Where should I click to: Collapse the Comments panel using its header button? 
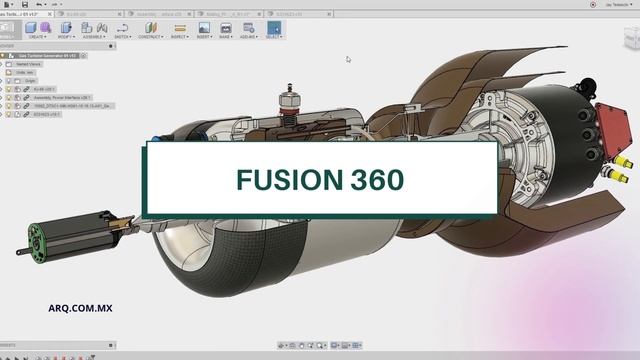111,345
